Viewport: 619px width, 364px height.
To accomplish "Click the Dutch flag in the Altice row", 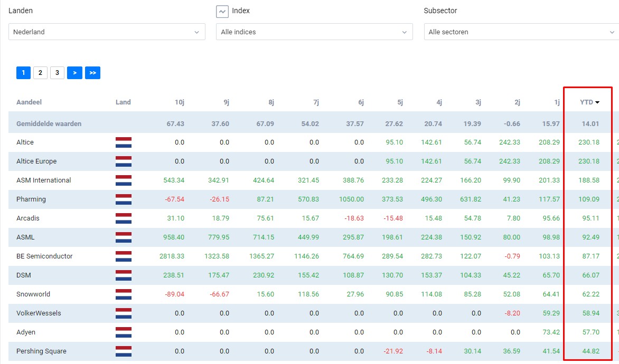I will click(x=124, y=142).
